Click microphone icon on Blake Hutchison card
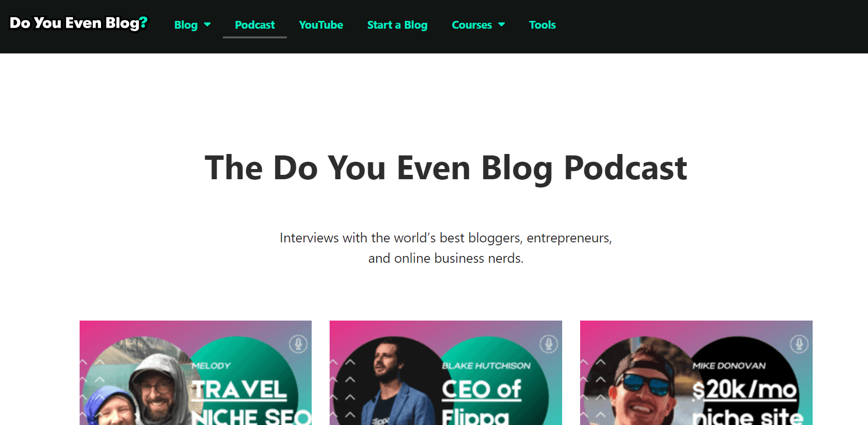 [549, 344]
